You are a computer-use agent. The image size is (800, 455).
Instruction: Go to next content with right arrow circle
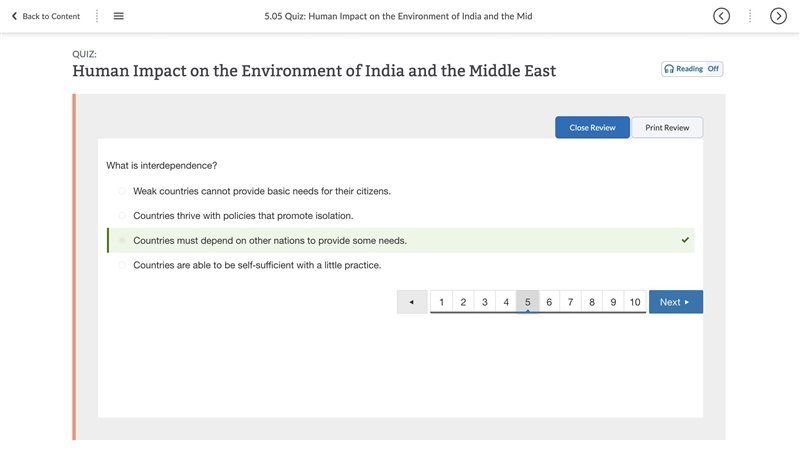click(x=778, y=16)
